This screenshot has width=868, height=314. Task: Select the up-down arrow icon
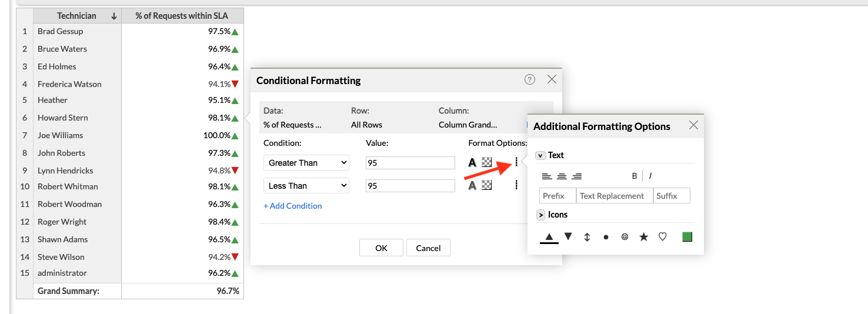pos(587,237)
